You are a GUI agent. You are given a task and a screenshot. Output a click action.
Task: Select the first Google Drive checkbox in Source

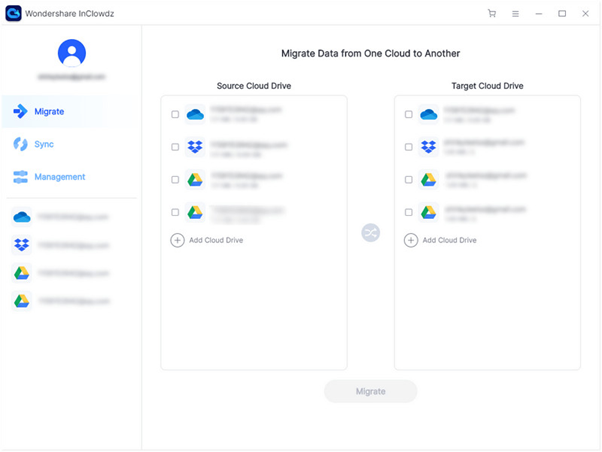[175, 180]
